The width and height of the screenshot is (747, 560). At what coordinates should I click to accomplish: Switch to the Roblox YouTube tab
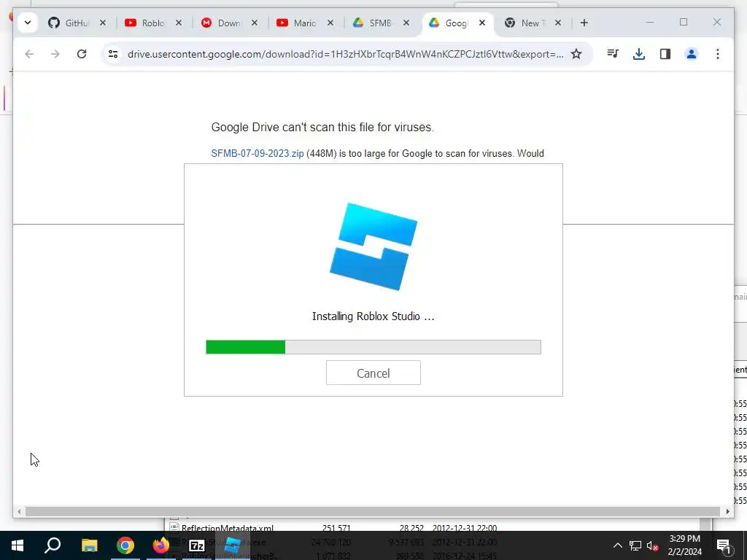pyautogui.click(x=146, y=23)
